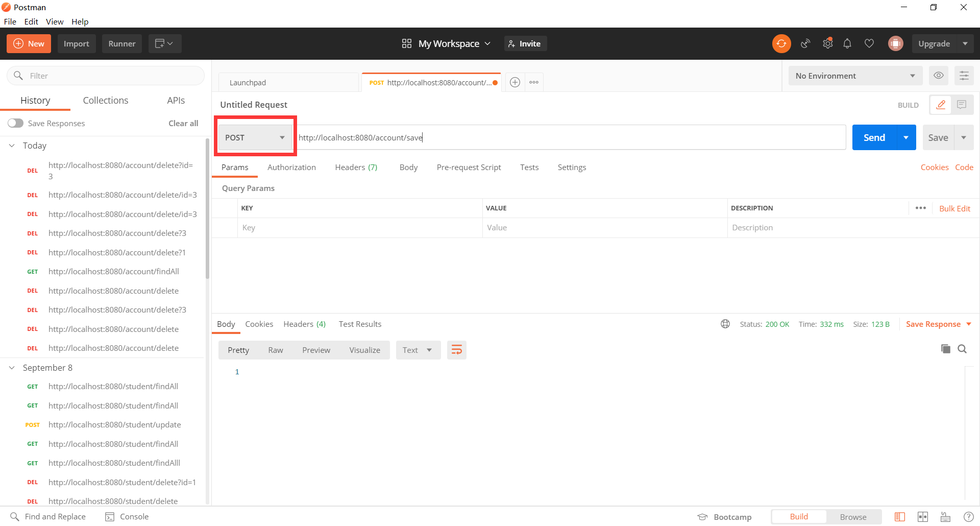Open the notifications bell icon
Screen dimensions: 980x526
(847, 43)
